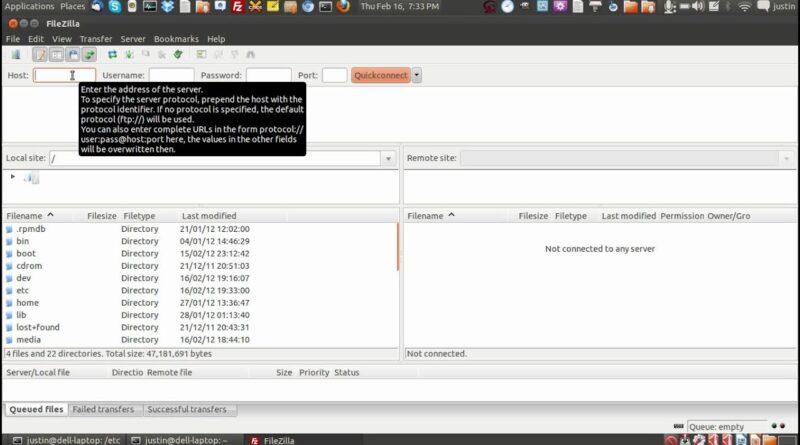800x445 pixels.
Task: Toggle the local directory tree display
Action: tap(57, 55)
